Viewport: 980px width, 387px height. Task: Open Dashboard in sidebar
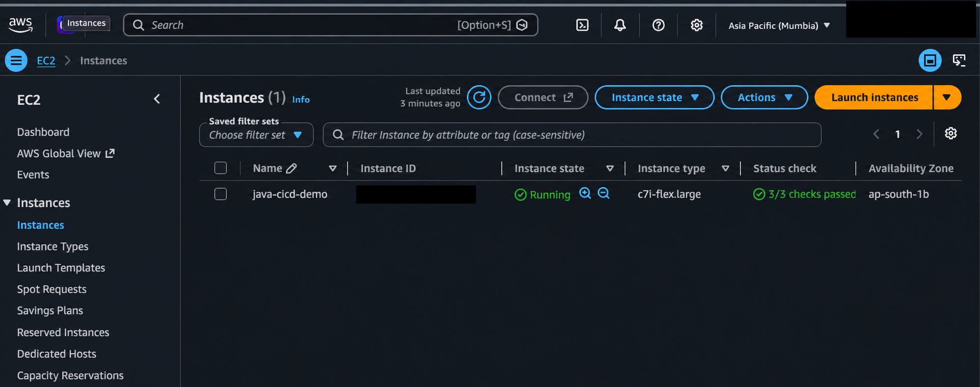[x=43, y=132]
